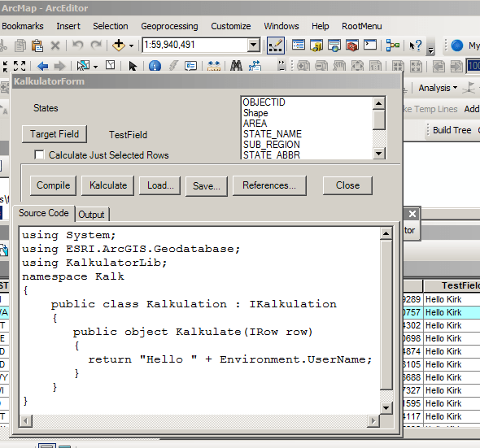
Task: Click the Add Data plus icon
Action: pos(119,46)
